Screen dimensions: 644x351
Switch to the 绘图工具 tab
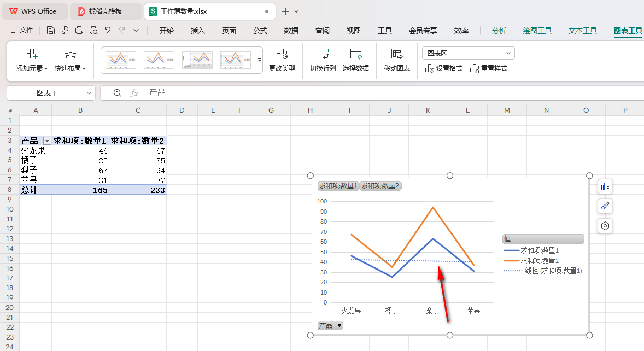coord(537,31)
